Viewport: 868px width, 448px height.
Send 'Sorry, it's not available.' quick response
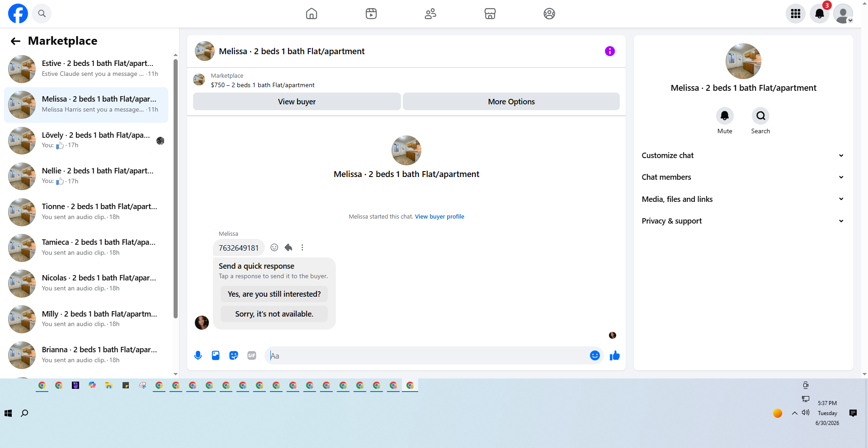(274, 314)
